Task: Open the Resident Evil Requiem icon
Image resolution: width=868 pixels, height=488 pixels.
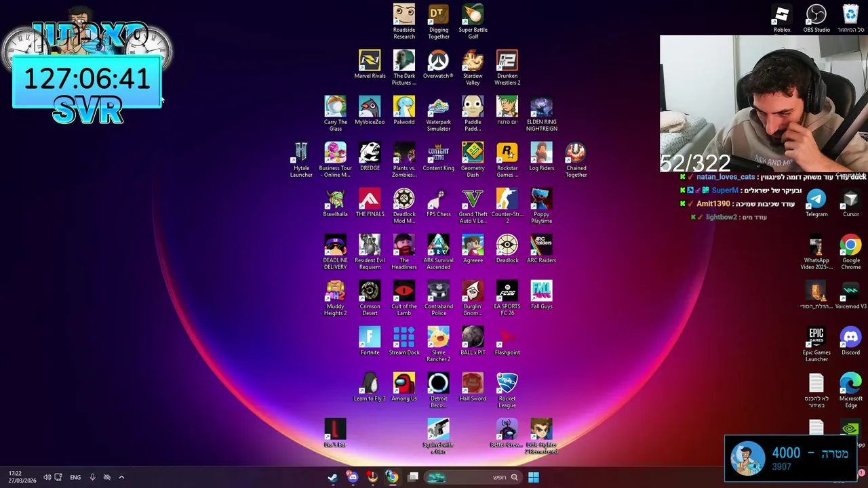Action: pos(370,252)
